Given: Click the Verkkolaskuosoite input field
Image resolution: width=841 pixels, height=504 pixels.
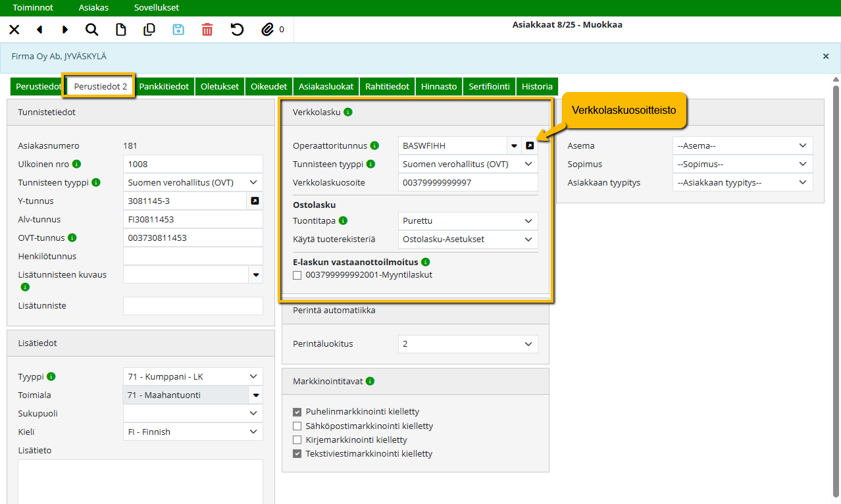Looking at the screenshot, I should 468,183.
